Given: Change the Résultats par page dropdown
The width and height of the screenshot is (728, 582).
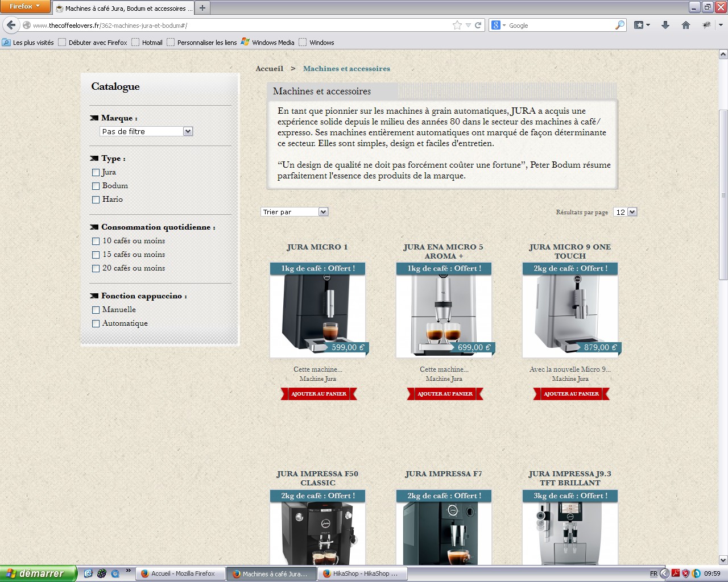Looking at the screenshot, I should (x=625, y=212).
